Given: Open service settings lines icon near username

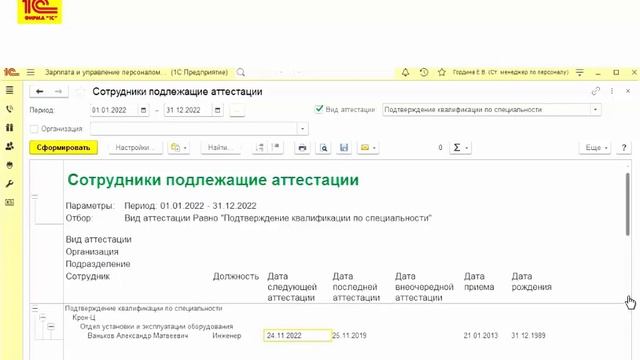Looking at the screenshot, I should [x=580, y=72].
